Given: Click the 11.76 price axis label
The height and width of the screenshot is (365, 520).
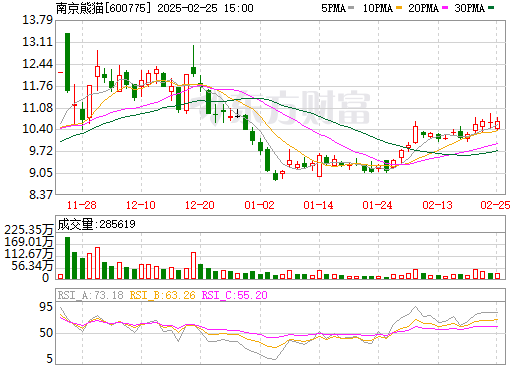Looking at the screenshot, I should tap(37, 86).
